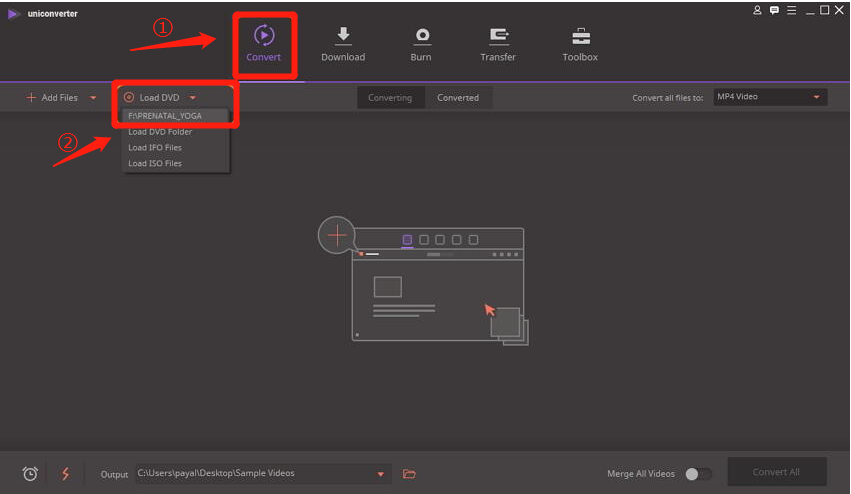Switch to the Converting tab
851x494 pixels.
(390, 98)
